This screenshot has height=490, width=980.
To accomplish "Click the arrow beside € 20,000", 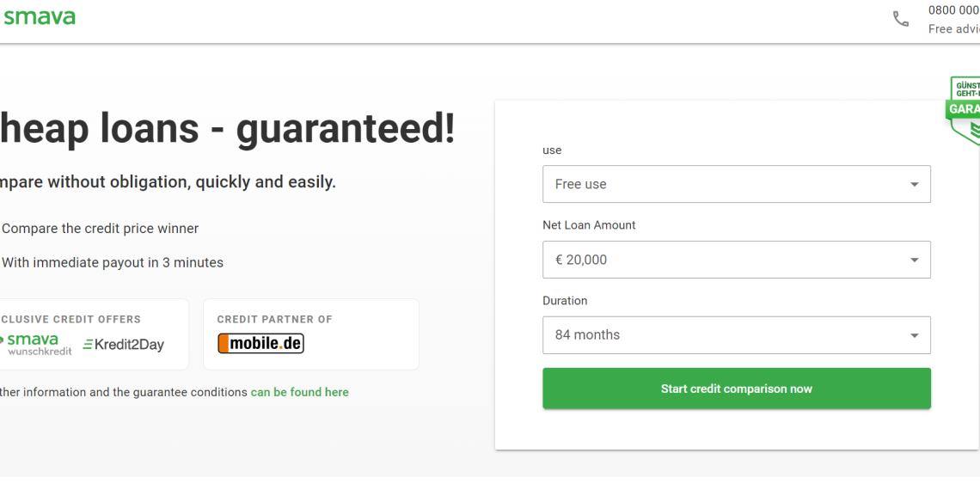I will coord(914,260).
